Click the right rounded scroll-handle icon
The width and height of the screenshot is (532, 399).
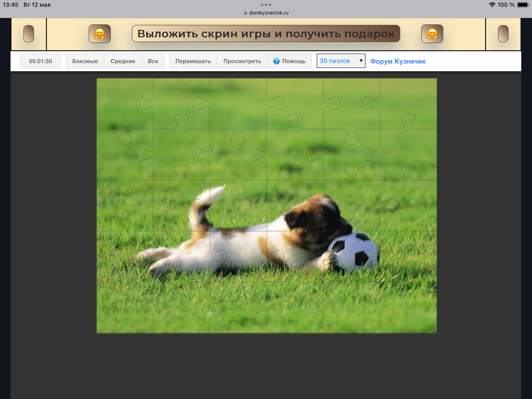pyautogui.click(x=503, y=34)
